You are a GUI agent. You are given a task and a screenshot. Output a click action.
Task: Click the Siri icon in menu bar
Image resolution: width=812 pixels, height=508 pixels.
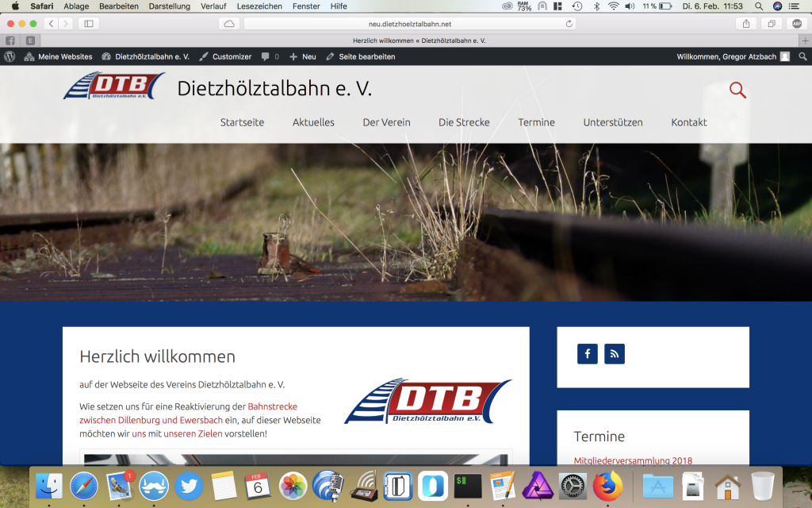(x=777, y=6)
